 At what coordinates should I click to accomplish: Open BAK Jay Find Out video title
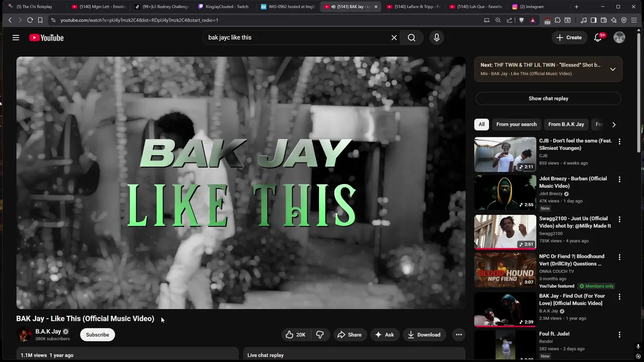572,300
